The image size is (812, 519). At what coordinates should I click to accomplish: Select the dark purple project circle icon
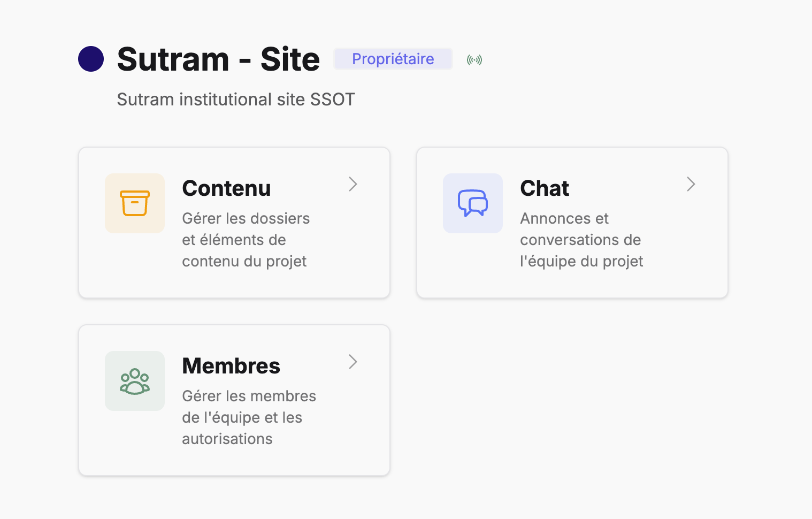91,59
